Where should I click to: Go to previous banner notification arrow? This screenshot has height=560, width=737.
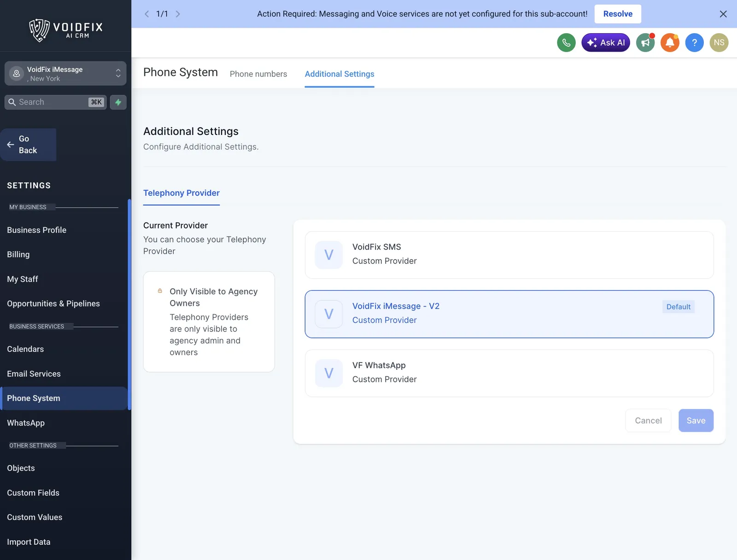point(146,14)
